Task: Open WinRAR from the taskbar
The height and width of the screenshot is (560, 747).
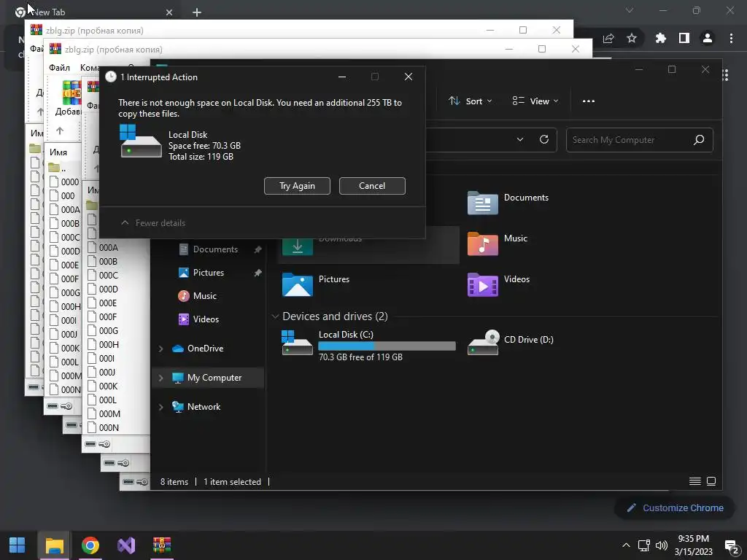Action: point(162,545)
